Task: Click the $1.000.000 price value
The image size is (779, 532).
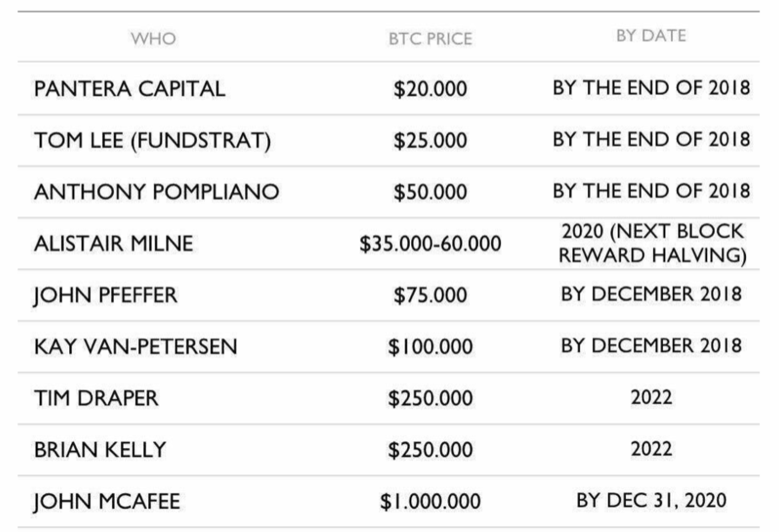Action: pos(430,502)
